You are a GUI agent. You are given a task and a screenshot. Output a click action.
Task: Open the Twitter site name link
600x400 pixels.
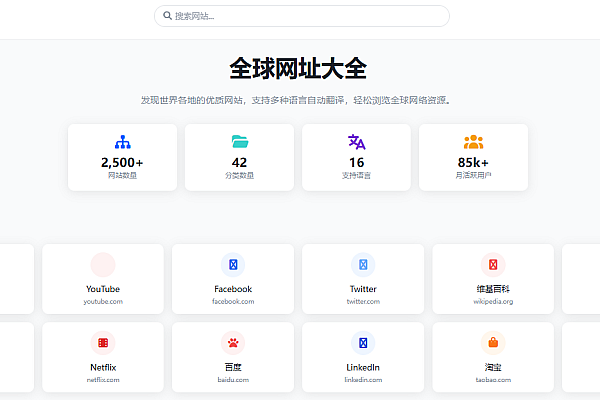[x=363, y=289]
